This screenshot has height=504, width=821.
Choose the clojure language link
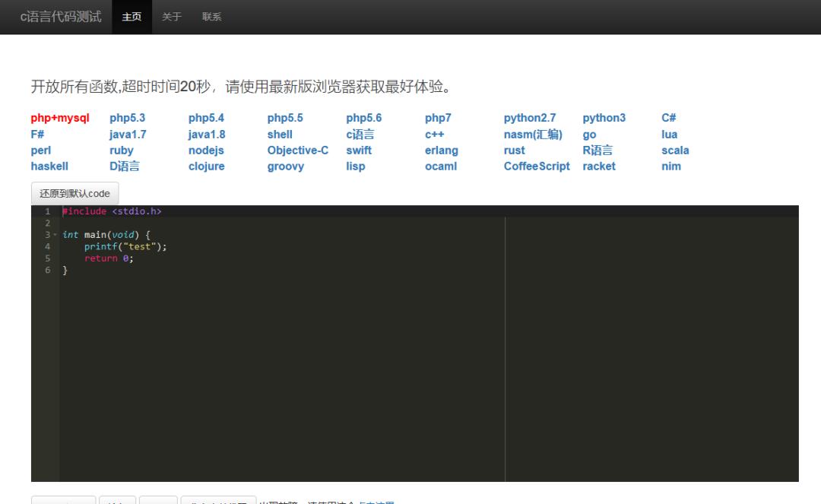[x=207, y=166]
